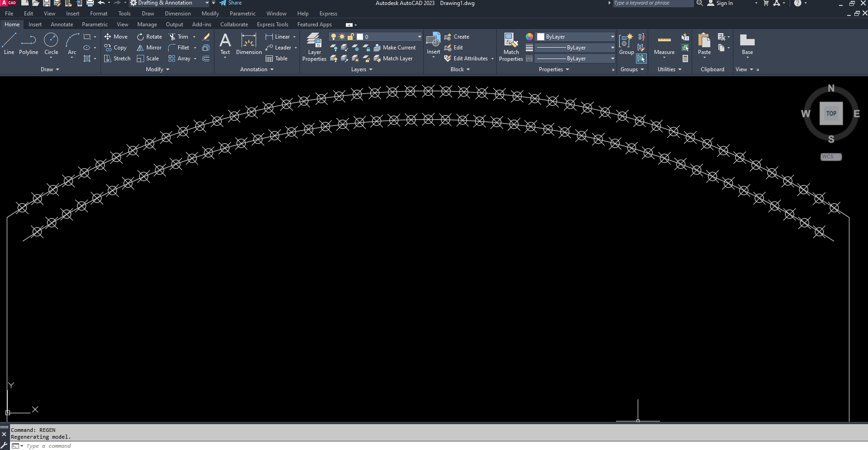The width and height of the screenshot is (868, 450).
Task: Click the object color wheel swatch
Action: pyautogui.click(x=529, y=37)
